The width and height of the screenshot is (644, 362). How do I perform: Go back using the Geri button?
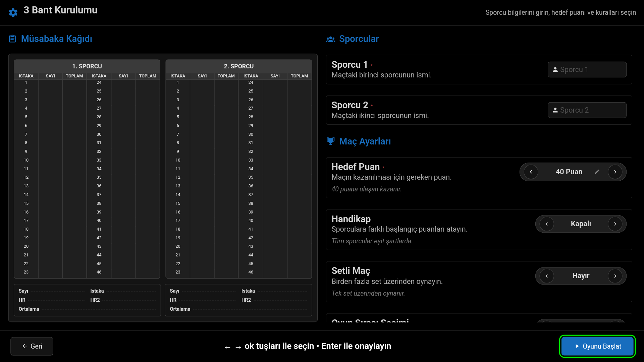tap(32, 346)
